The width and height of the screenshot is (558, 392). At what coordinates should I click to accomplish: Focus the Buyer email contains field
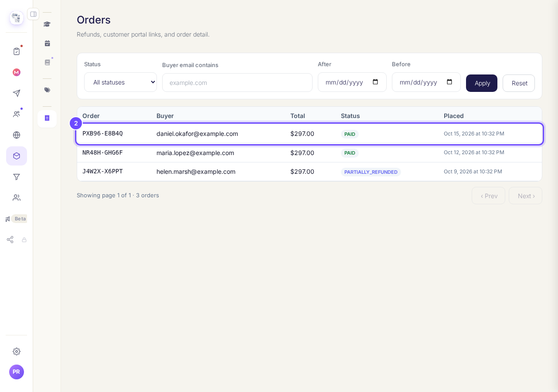pyautogui.click(x=237, y=83)
